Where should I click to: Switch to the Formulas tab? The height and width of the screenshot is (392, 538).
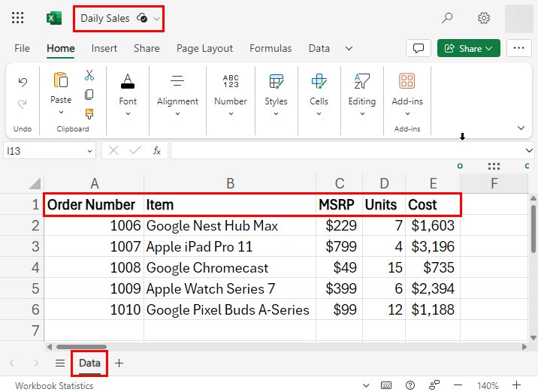271,48
